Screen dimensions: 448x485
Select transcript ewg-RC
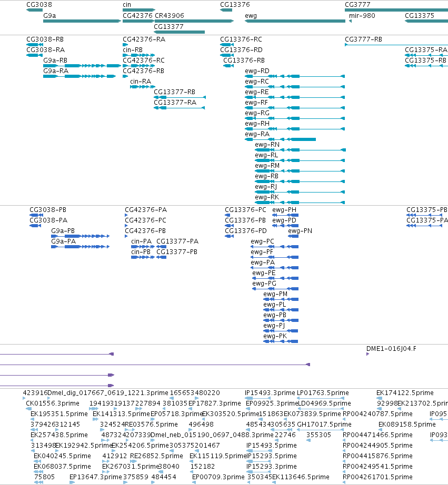(295, 87)
